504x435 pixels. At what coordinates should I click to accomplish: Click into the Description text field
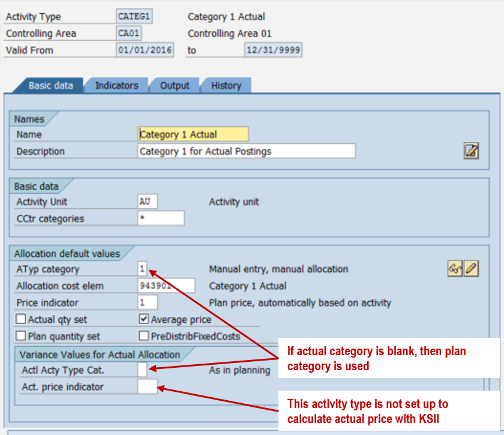coord(246,151)
